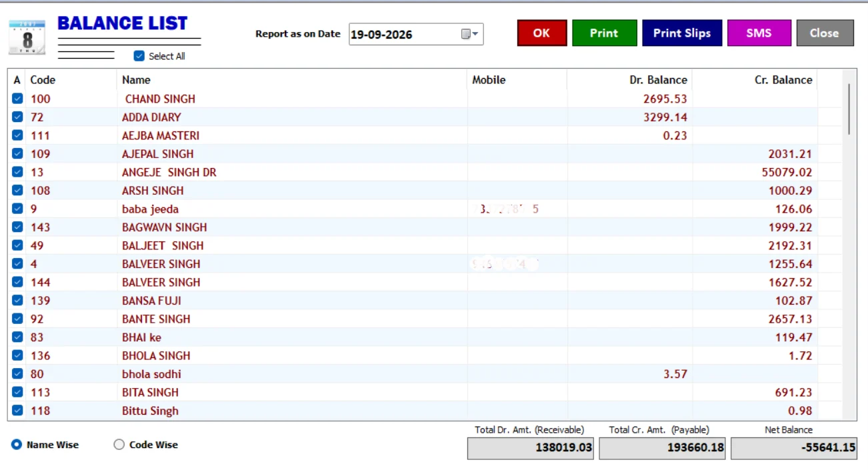Deselect the ANGEJE SINGH DR row checkbox
Screen dimensions: 868x470
click(17, 172)
